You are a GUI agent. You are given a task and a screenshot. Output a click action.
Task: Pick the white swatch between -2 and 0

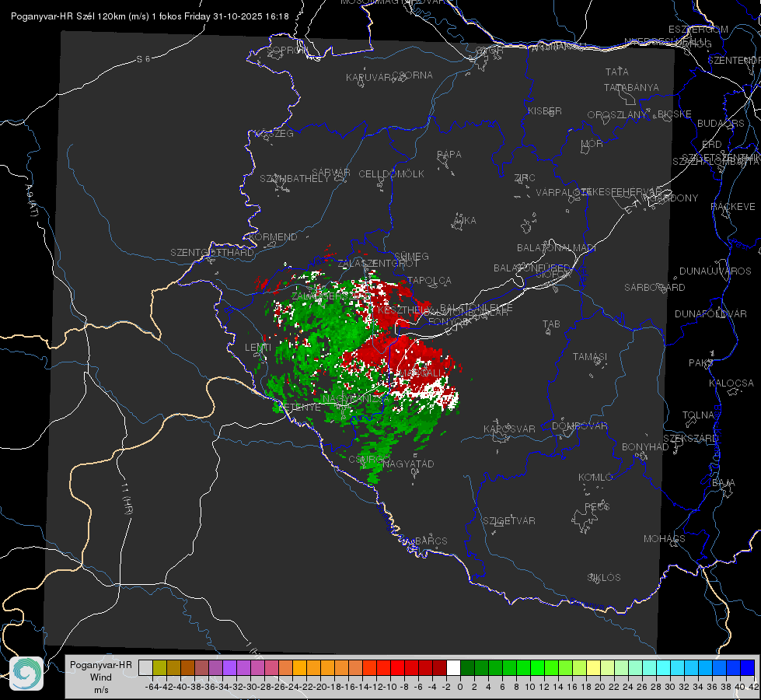tap(453, 667)
